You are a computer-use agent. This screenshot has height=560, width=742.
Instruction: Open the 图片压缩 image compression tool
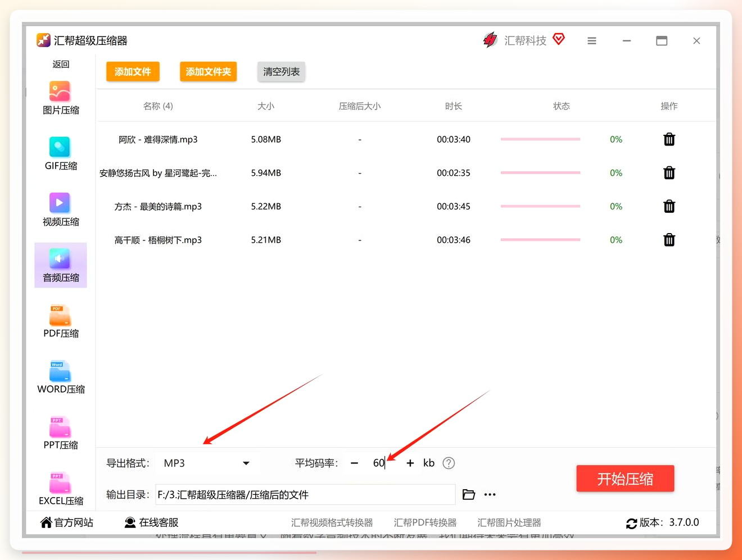point(61,98)
